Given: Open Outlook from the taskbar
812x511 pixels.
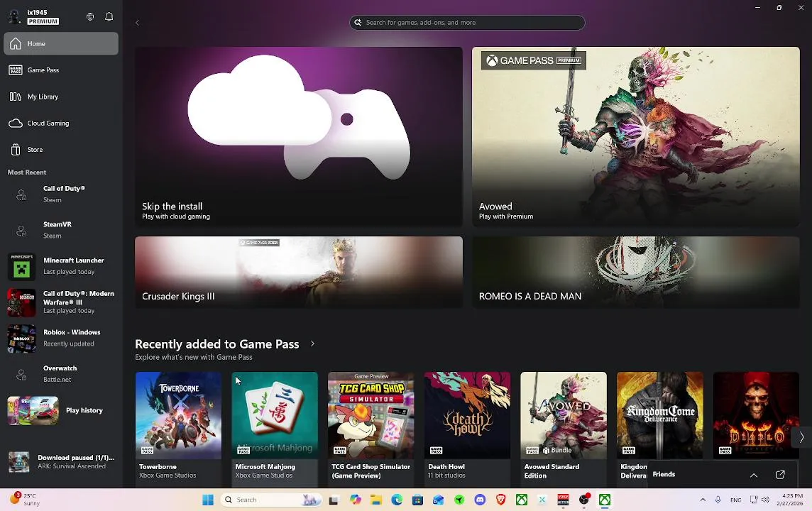Looking at the screenshot, I should [438, 500].
